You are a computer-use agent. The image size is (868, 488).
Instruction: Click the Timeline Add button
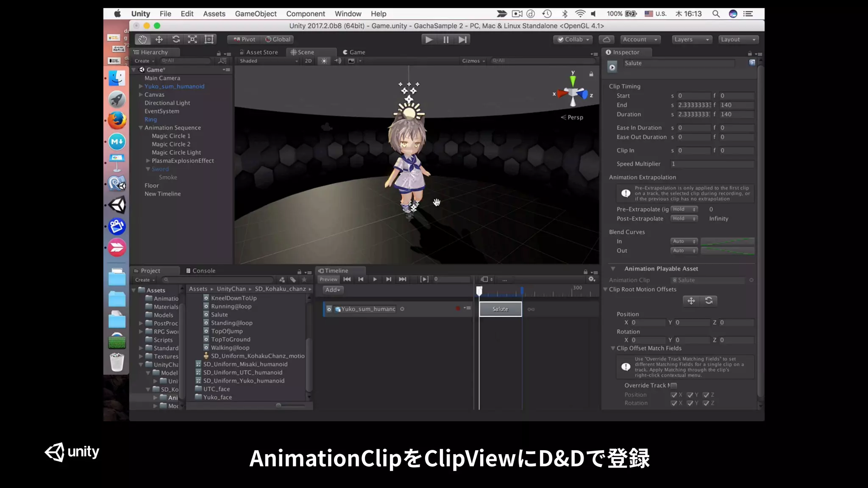pyautogui.click(x=333, y=290)
